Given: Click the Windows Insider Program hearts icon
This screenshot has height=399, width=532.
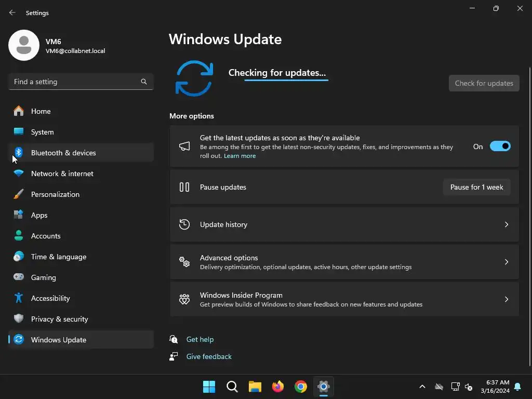Looking at the screenshot, I should coord(184,299).
